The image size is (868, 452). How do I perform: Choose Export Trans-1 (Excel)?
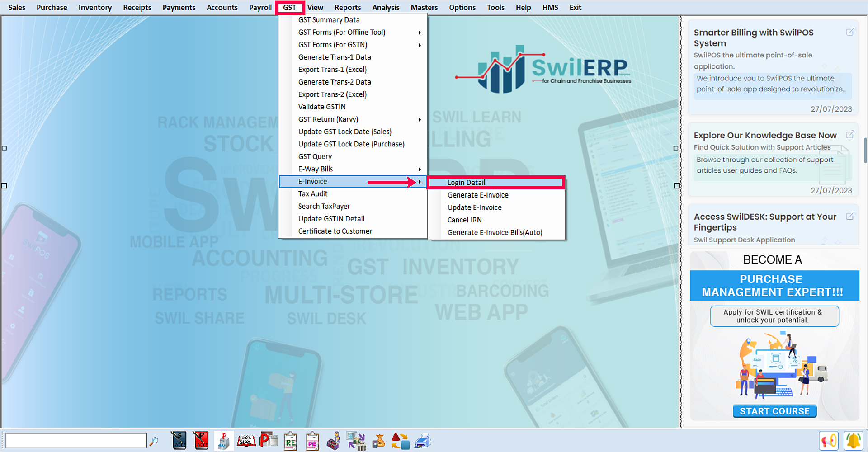353,70
